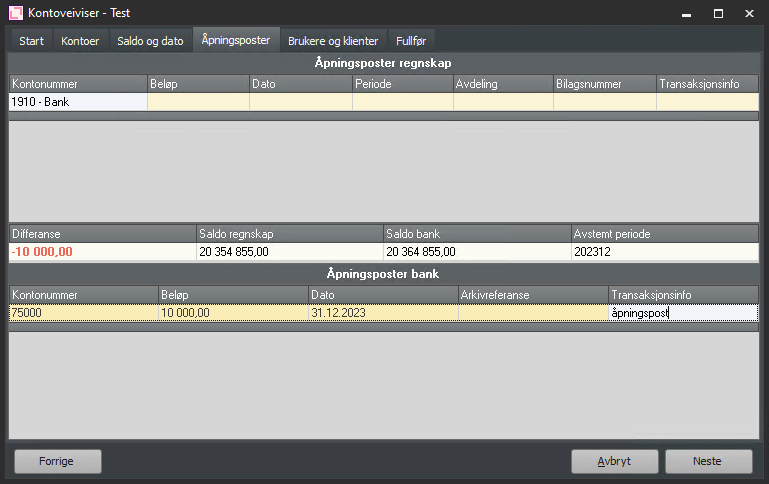
Task: Open the Kontoer tab
Action: 80,41
